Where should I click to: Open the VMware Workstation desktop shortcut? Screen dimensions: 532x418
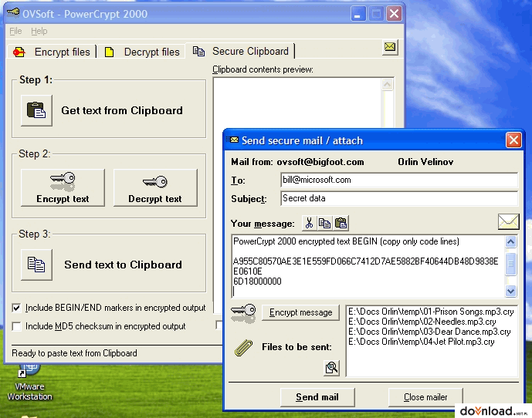29,383
